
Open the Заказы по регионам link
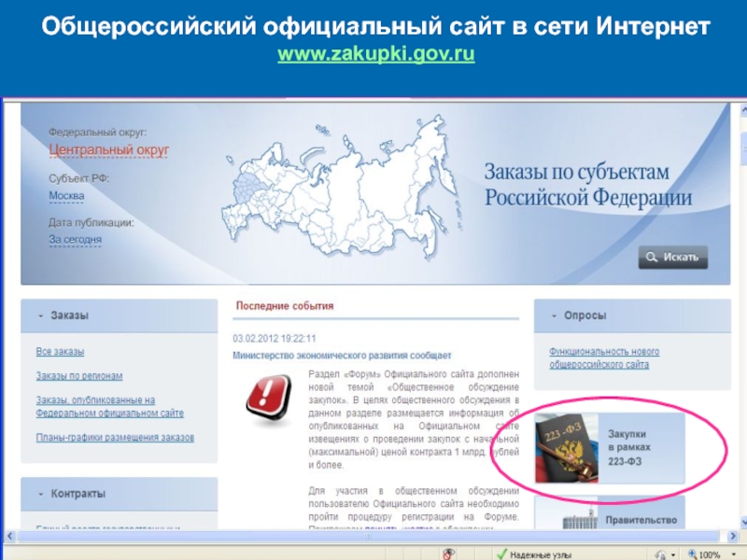pyautogui.click(x=79, y=376)
